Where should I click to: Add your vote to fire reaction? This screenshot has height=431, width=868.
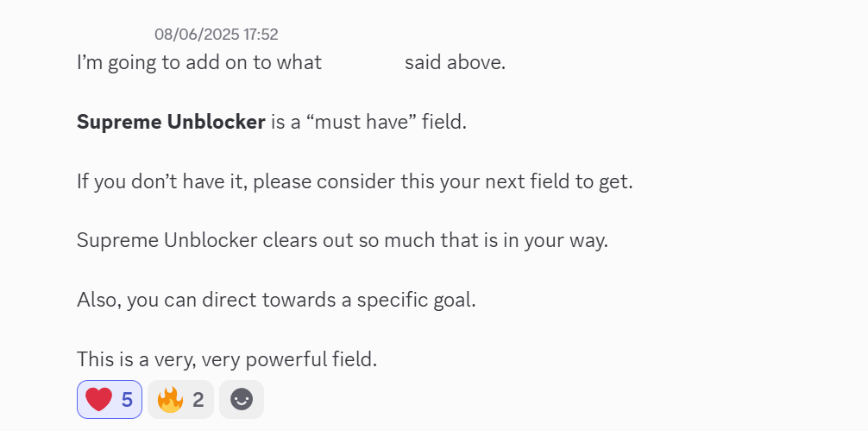(180, 399)
